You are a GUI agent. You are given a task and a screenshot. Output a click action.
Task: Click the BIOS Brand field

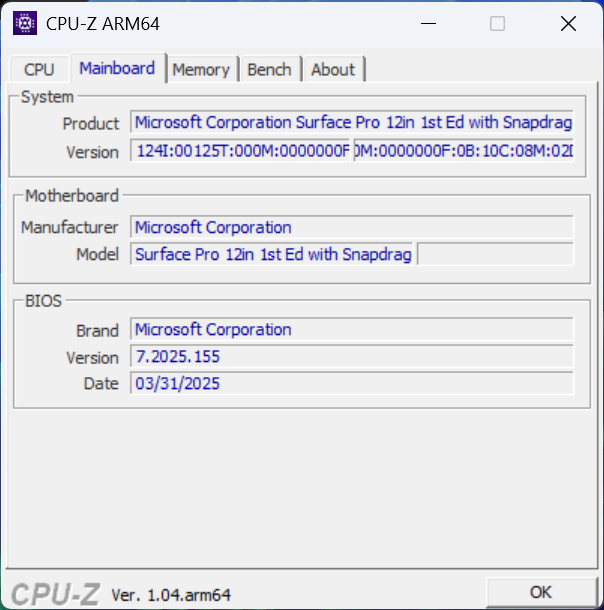(352, 330)
